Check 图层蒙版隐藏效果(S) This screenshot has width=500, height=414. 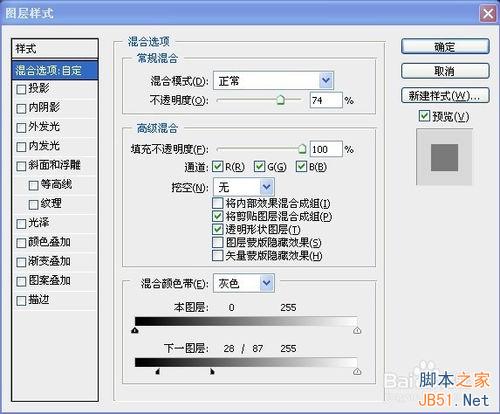tap(218, 242)
